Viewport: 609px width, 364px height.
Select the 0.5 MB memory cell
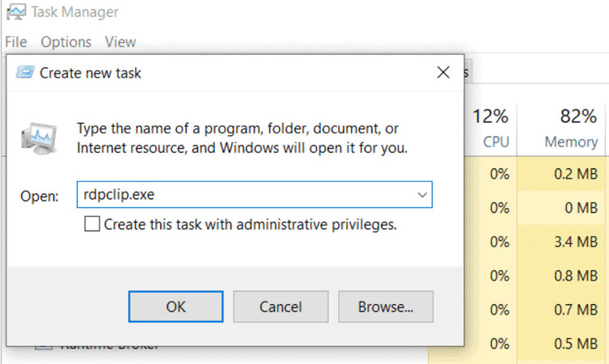point(561,344)
